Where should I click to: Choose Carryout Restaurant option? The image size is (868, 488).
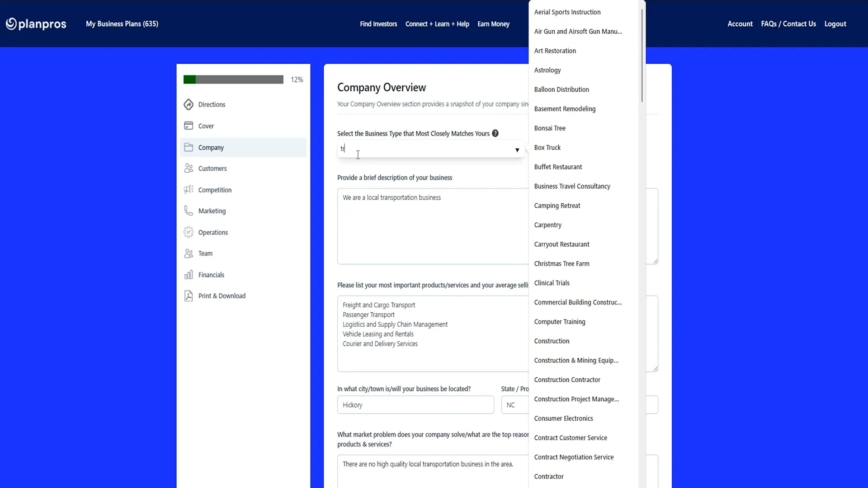(x=583, y=244)
